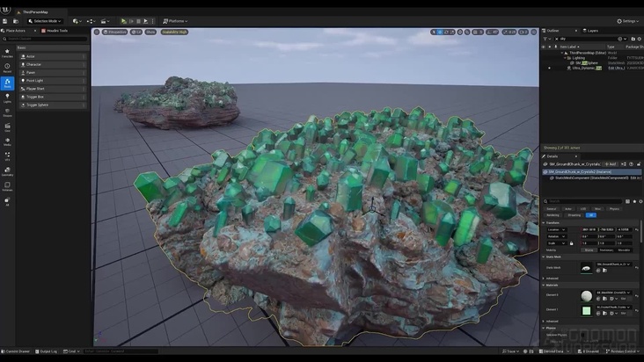Clear the Outliner search text
644x362 pixels.
pos(557,39)
